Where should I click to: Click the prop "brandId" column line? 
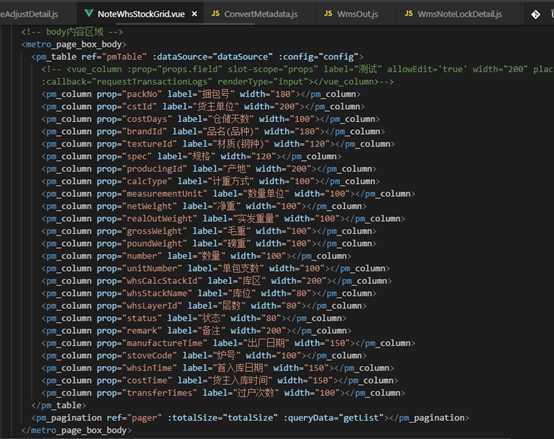click(213, 131)
